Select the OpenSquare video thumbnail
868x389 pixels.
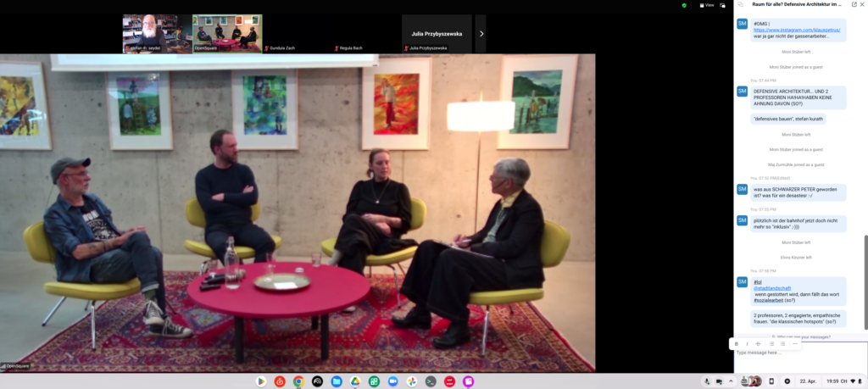click(227, 33)
